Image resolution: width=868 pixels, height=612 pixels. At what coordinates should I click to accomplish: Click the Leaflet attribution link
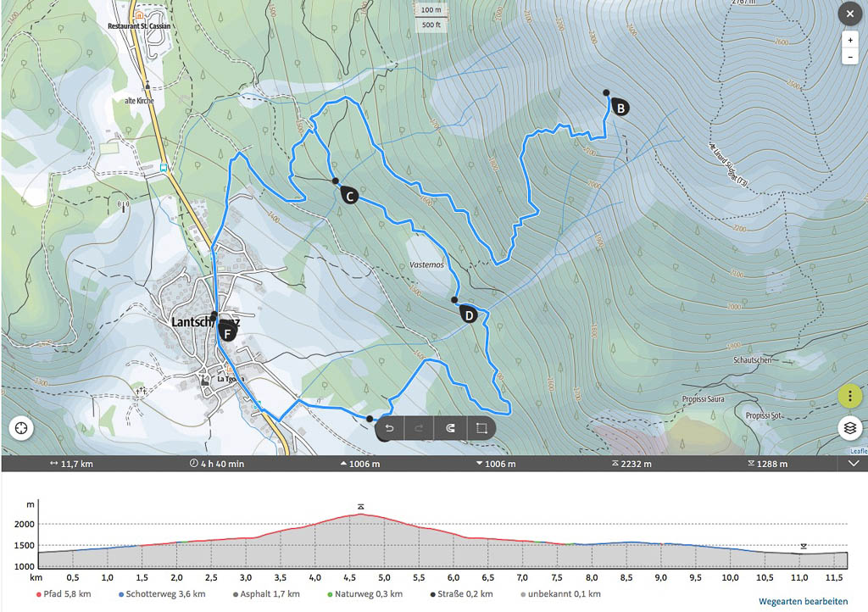859,452
